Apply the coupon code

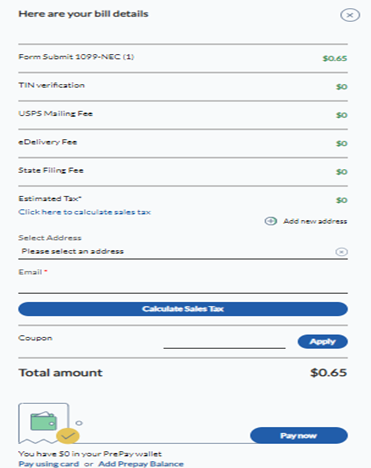tap(322, 342)
